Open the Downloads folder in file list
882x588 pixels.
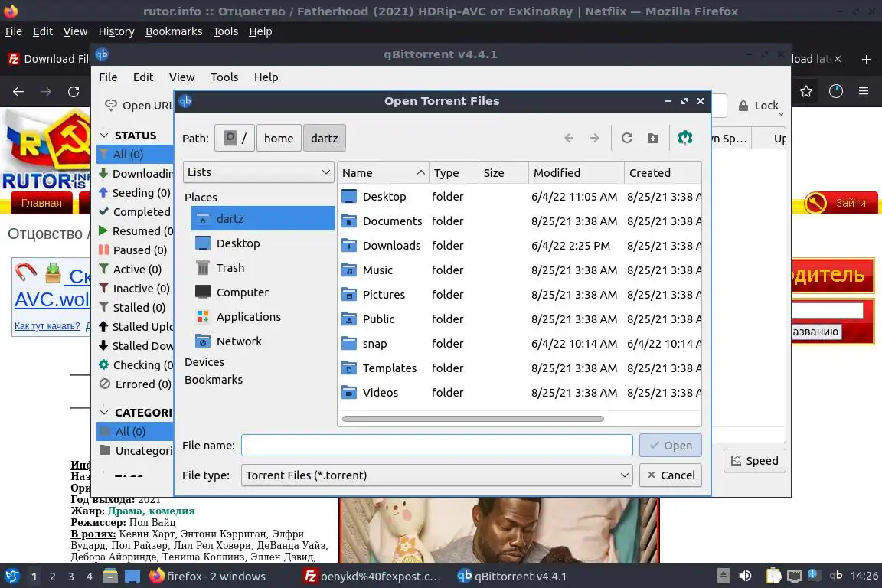click(391, 245)
